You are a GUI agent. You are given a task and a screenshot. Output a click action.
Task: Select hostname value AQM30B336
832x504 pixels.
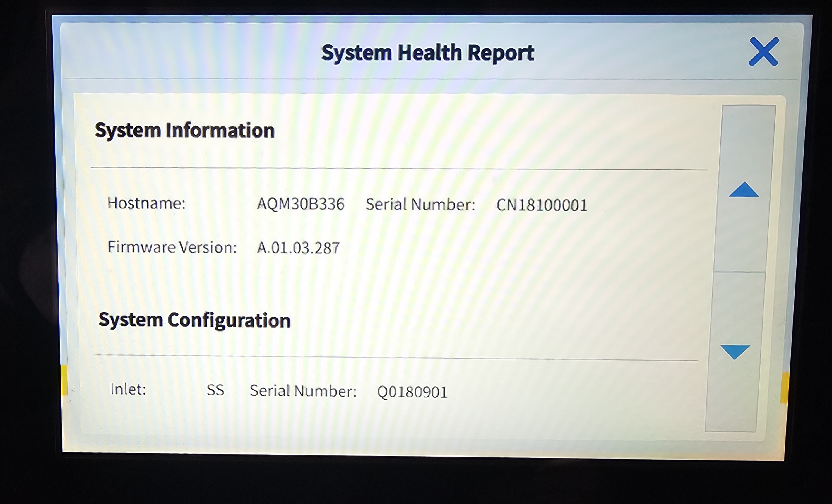click(301, 204)
